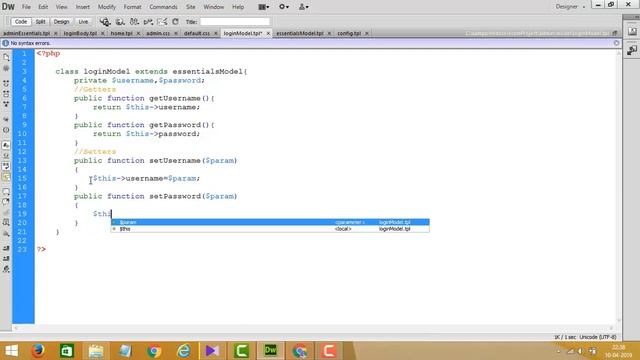Open the Edit menu
This screenshot has width=640, height=360.
(43, 7)
